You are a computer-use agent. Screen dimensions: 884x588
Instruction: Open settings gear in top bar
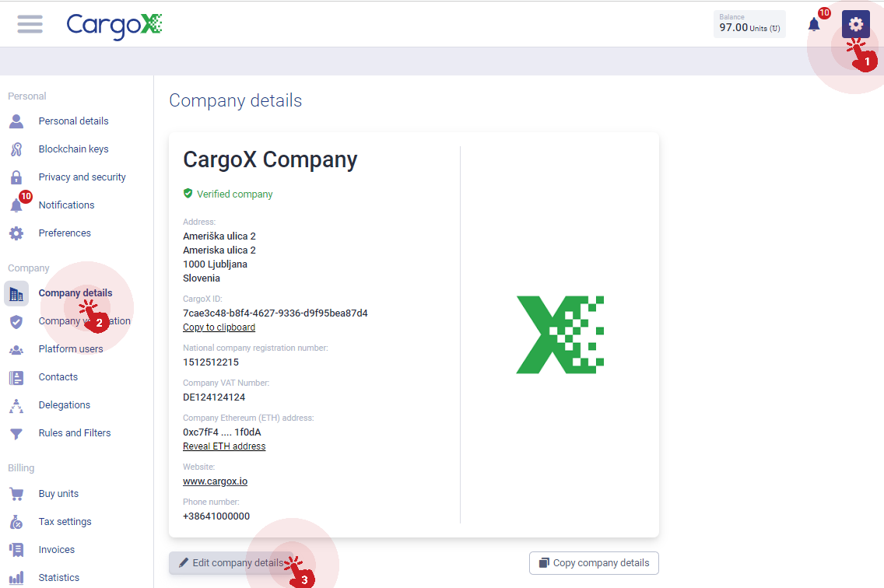click(856, 24)
